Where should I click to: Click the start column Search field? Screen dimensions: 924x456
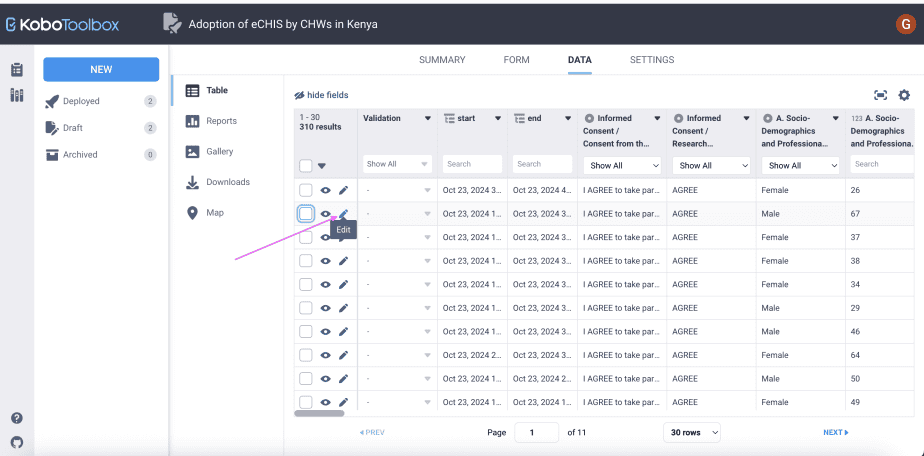[x=472, y=164]
